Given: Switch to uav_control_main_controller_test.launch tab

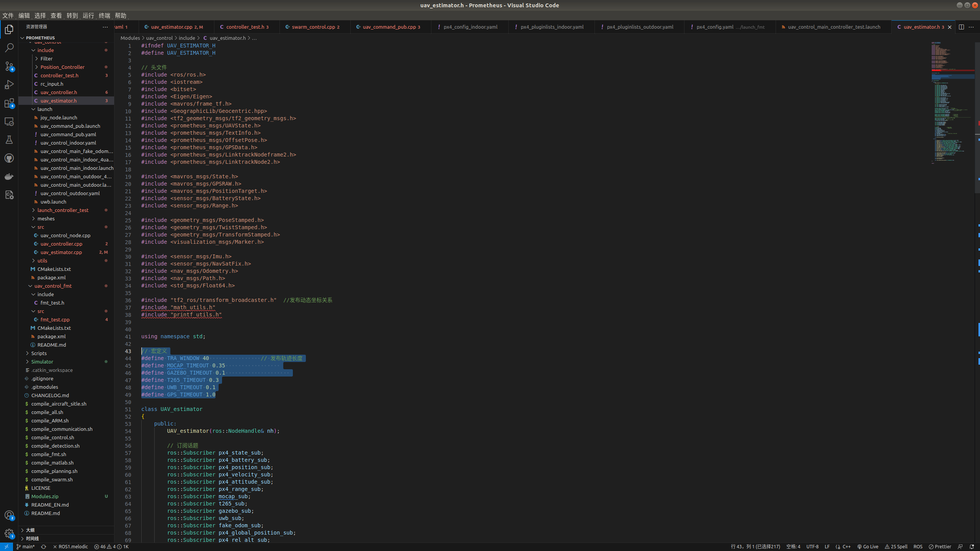Looking at the screenshot, I should click(834, 27).
